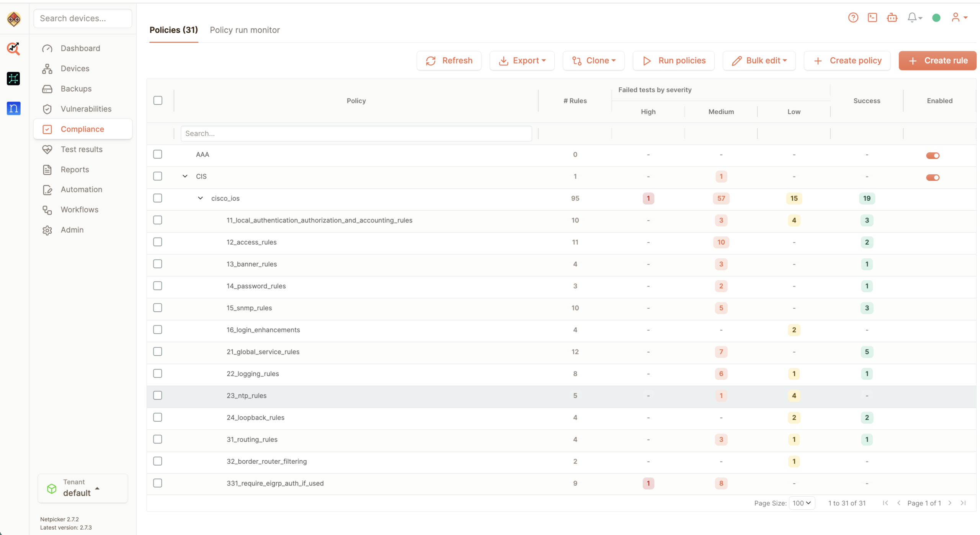Click the robot assistant icon
This screenshot has height=535, width=980.
point(892,18)
